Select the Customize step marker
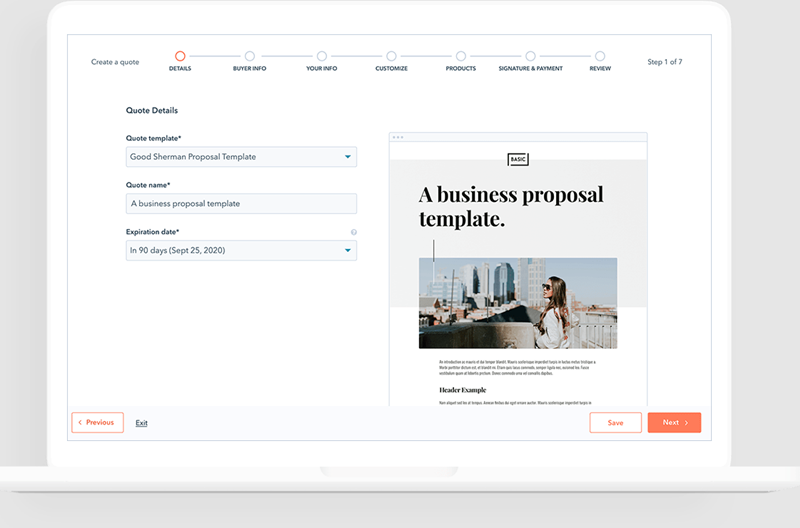This screenshot has width=800, height=528. (x=391, y=56)
